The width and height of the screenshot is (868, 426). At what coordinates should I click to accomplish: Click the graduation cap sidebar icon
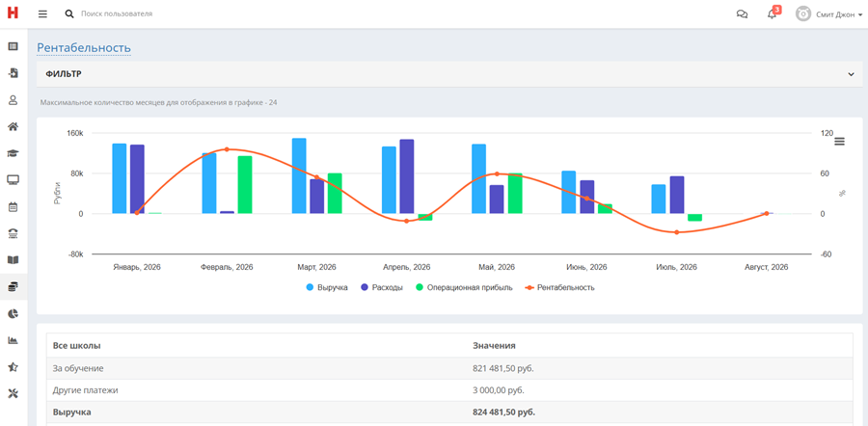point(14,153)
